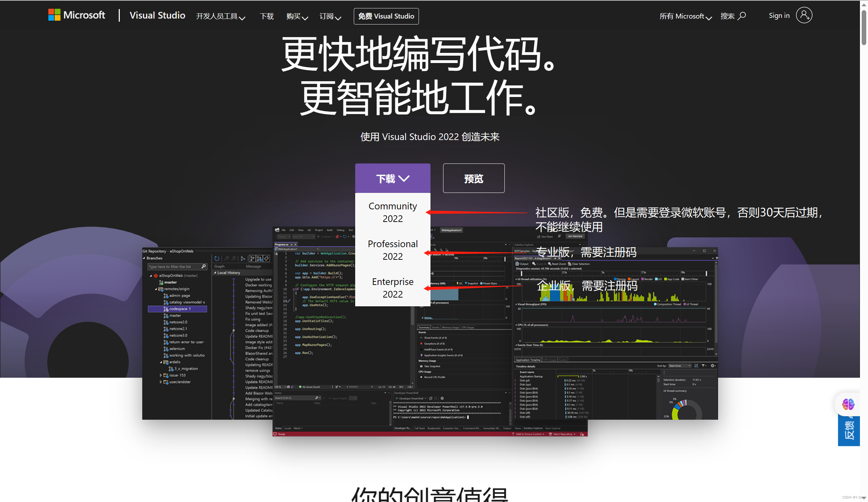Image resolution: width=868 pixels, height=502 pixels.
Task: Open the Visual Studio home link
Action: pyautogui.click(x=157, y=15)
